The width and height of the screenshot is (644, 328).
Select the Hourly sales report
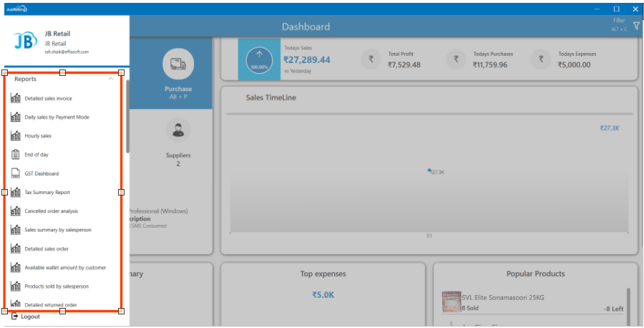[x=38, y=135]
